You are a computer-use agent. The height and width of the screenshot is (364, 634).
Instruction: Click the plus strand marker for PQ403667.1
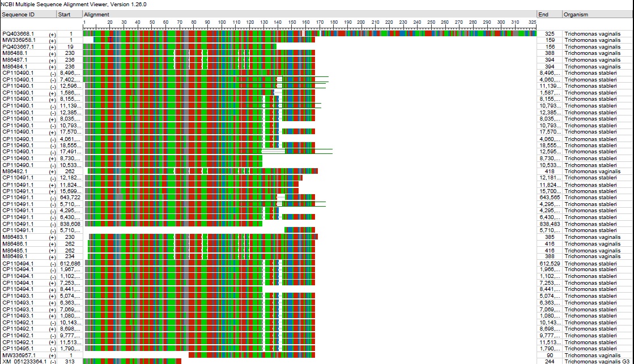53,47
